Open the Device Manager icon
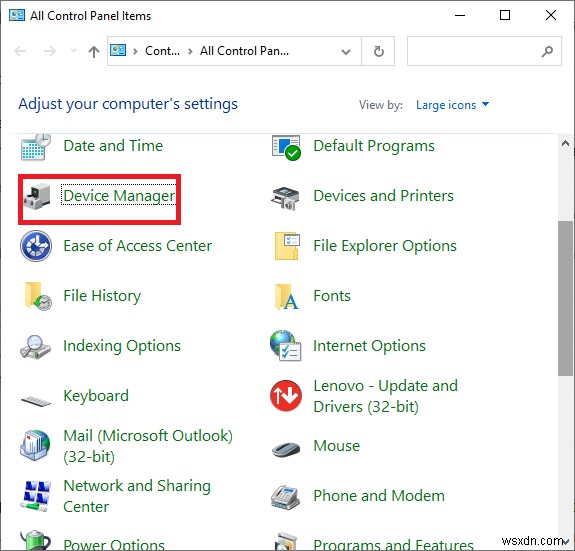575x551 pixels. [37, 196]
